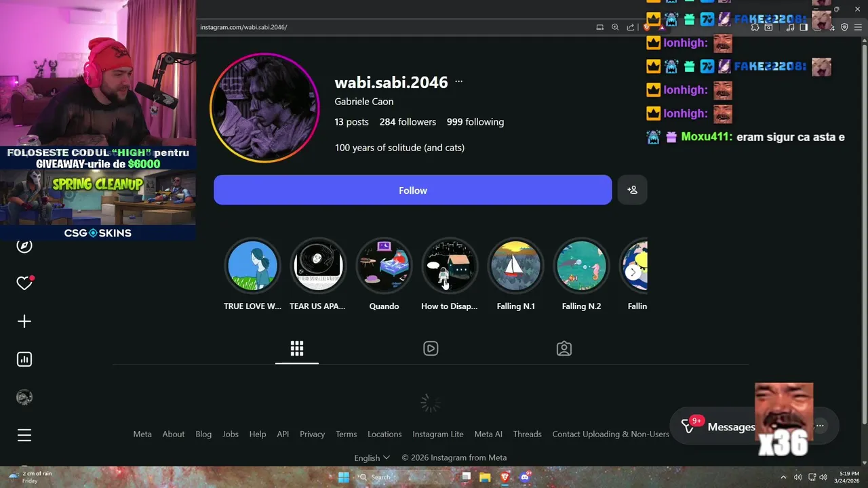Open the Falling N.1 highlight
868x488 pixels.
coord(515,274)
